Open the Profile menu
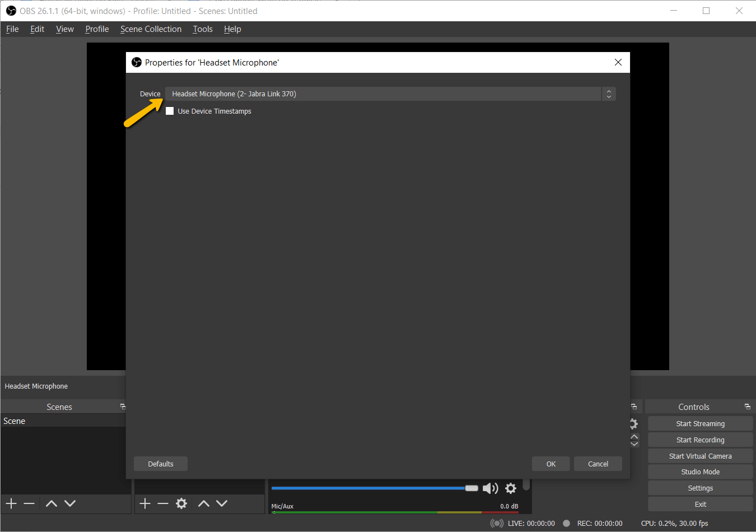Screen dimensions: 756x532 pos(97,29)
